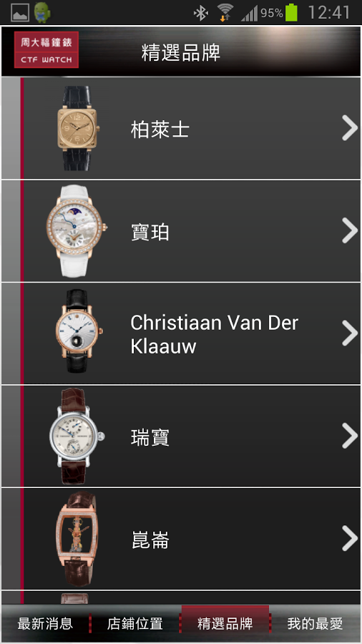362x644 pixels.
Task: Open the Christiaan Van Der Klaauw brand name
Action: click(x=214, y=334)
